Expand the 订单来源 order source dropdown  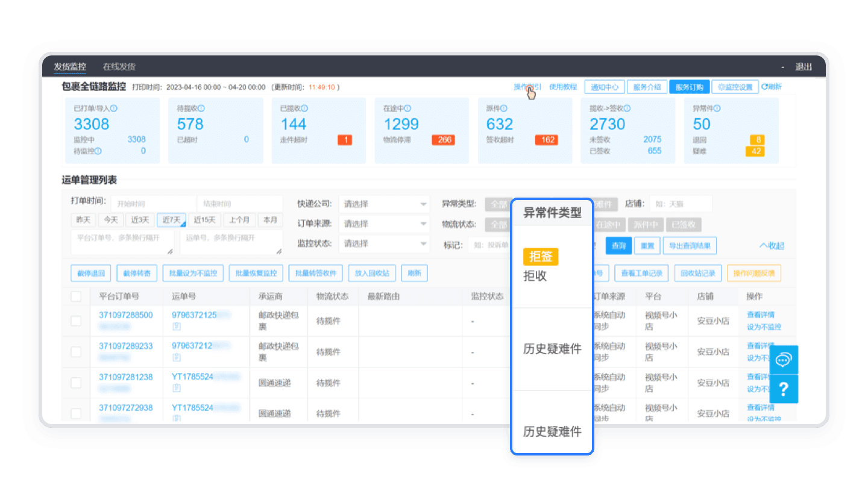(x=384, y=224)
